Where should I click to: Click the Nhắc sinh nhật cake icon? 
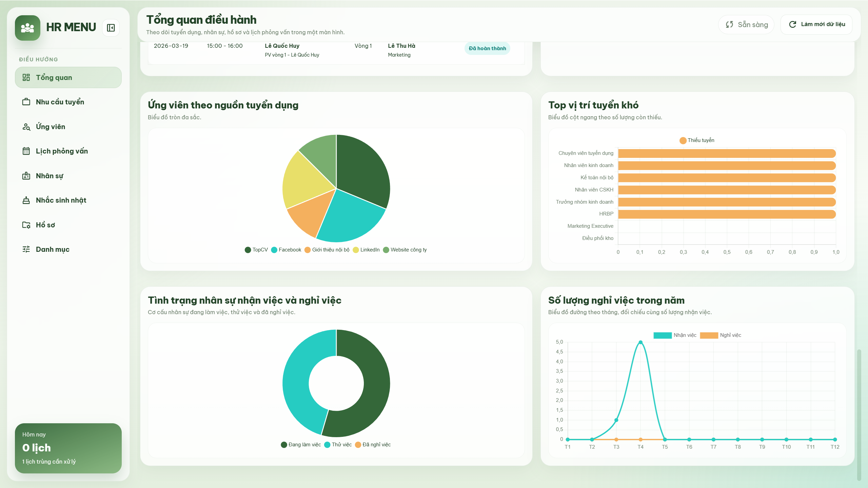coord(26,200)
